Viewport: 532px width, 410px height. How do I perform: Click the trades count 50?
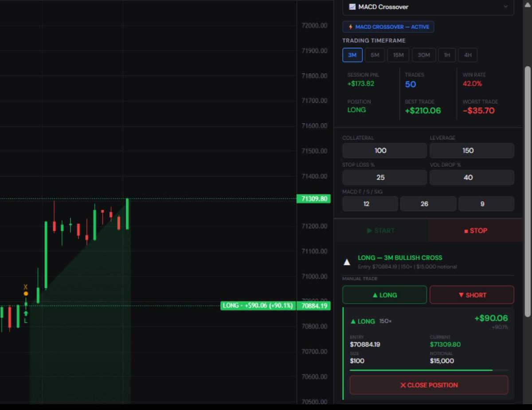pos(411,84)
